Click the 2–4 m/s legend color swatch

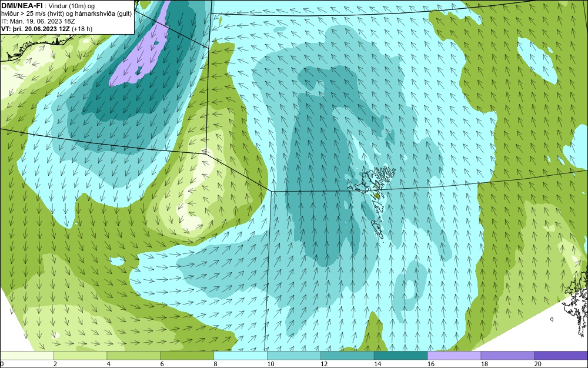click(x=80, y=355)
